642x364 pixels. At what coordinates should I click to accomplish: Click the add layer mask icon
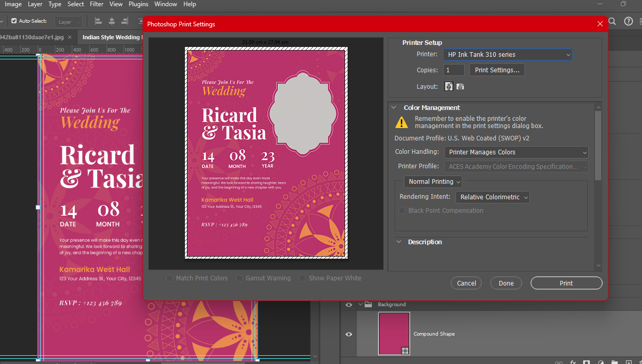pos(587,362)
